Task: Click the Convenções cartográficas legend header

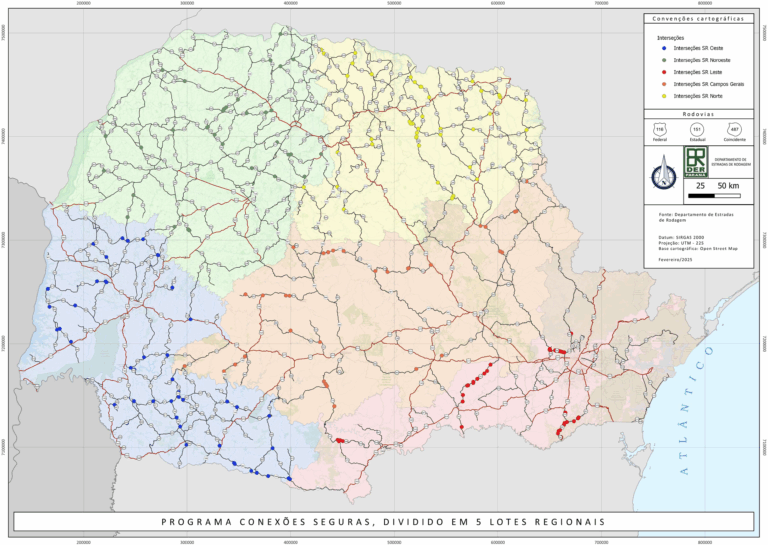Action: (697, 19)
